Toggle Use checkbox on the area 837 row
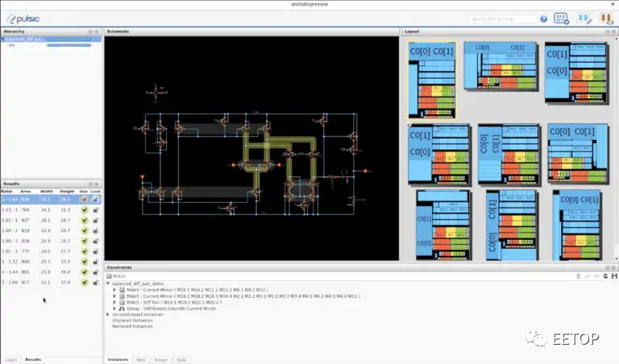The width and height of the screenshot is (619, 364). [84, 220]
